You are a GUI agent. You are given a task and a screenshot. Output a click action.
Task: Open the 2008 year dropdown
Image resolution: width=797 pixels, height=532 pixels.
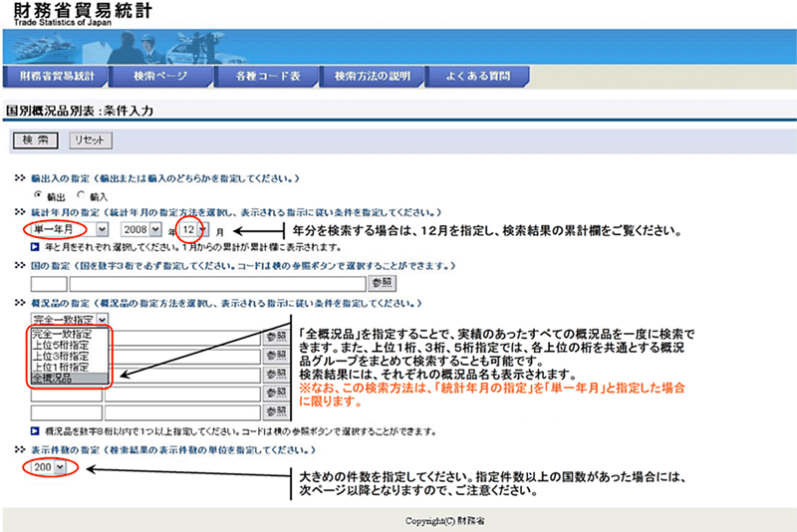coord(141,230)
